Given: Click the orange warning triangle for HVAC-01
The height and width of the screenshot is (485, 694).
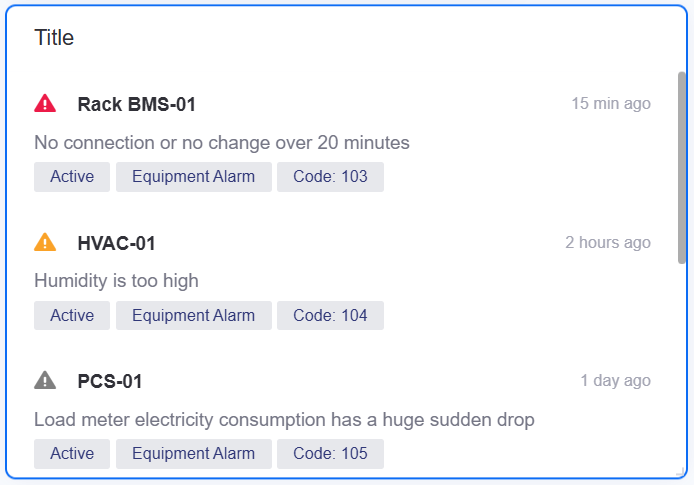Looking at the screenshot, I should pyautogui.click(x=45, y=242).
